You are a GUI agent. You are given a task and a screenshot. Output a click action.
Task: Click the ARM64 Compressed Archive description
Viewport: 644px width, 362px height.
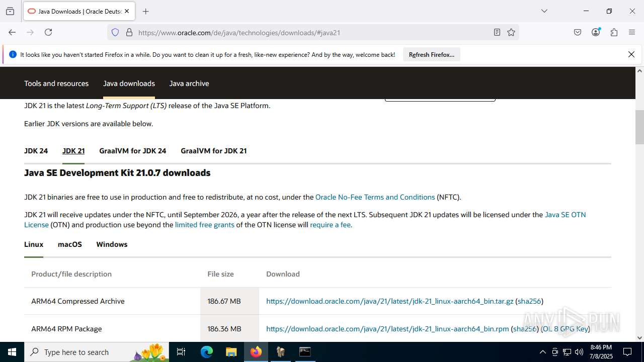coord(78,301)
